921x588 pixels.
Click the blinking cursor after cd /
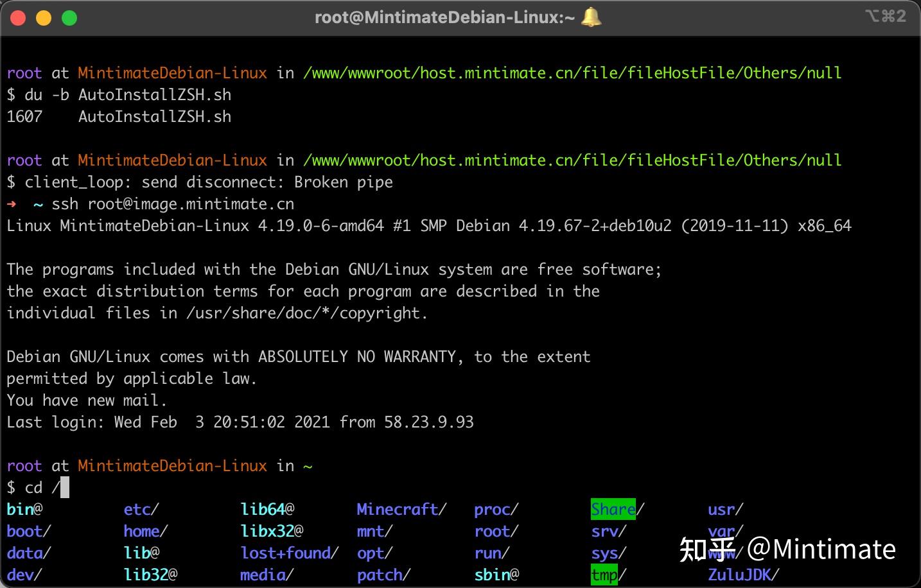(x=64, y=488)
